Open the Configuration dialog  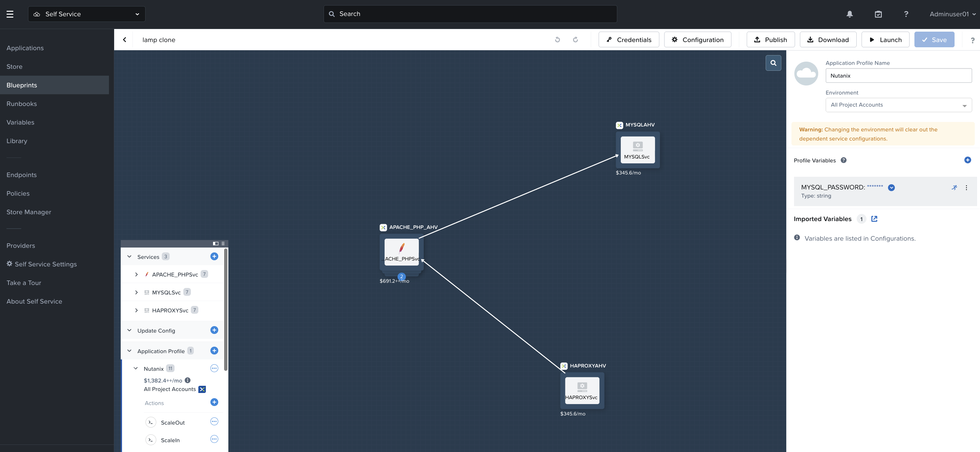point(697,39)
